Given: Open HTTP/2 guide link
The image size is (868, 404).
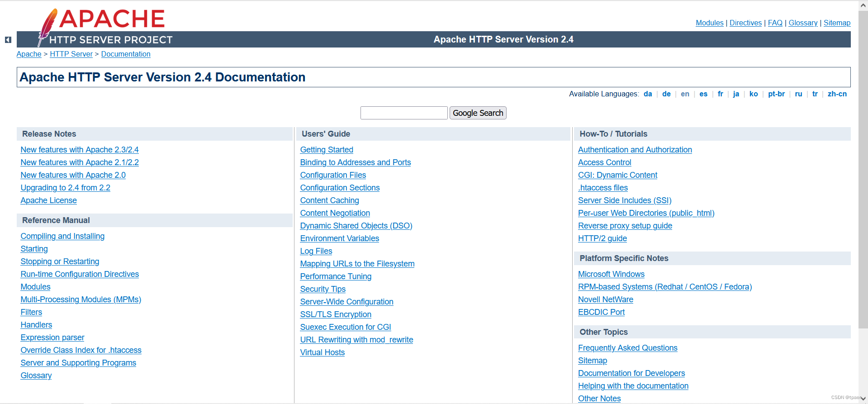Looking at the screenshot, I should 602,238.
